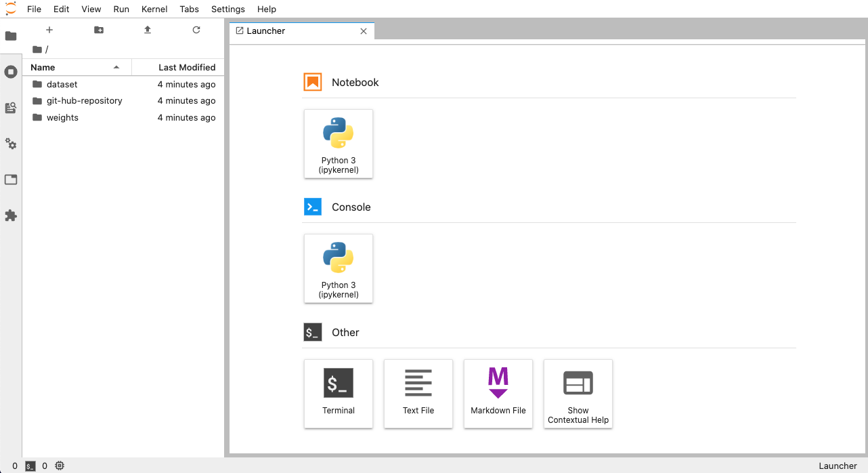Screen dimensions: 868x473
Task: Show the open tabs sidebar panel
Action: 11,180
